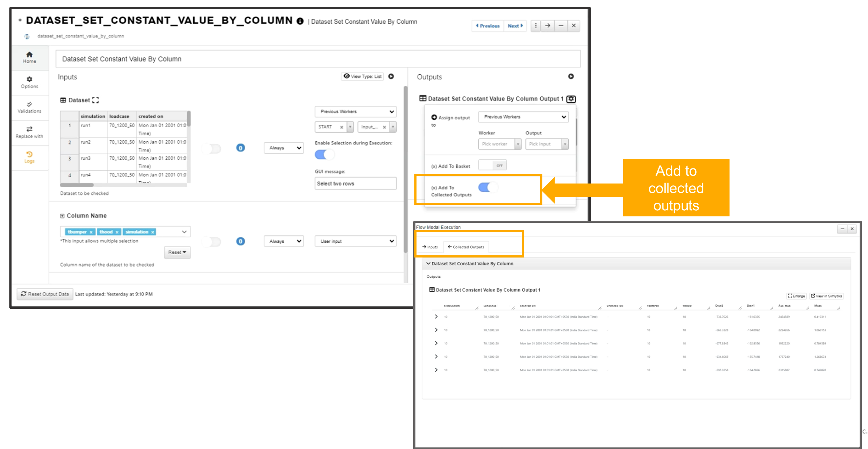Open the Previous Workers dropdown for Dataset

[x=355, y=111]
